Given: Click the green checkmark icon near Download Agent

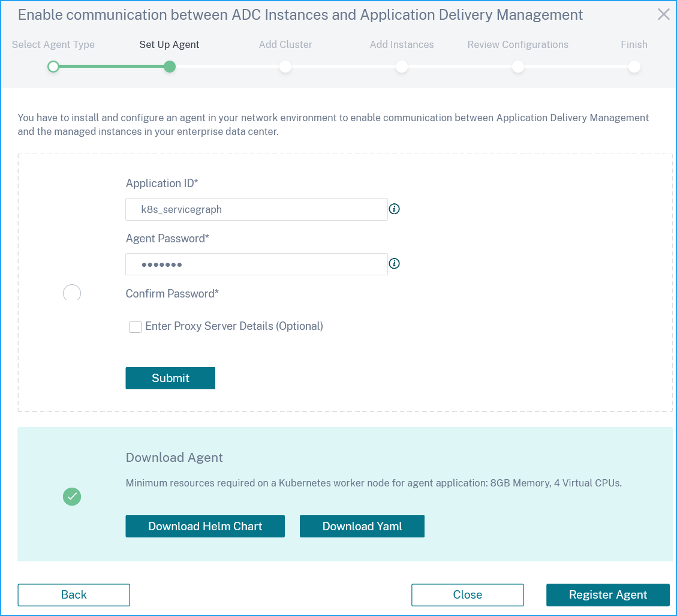Looking at the screenshot, I should [72, 497].
